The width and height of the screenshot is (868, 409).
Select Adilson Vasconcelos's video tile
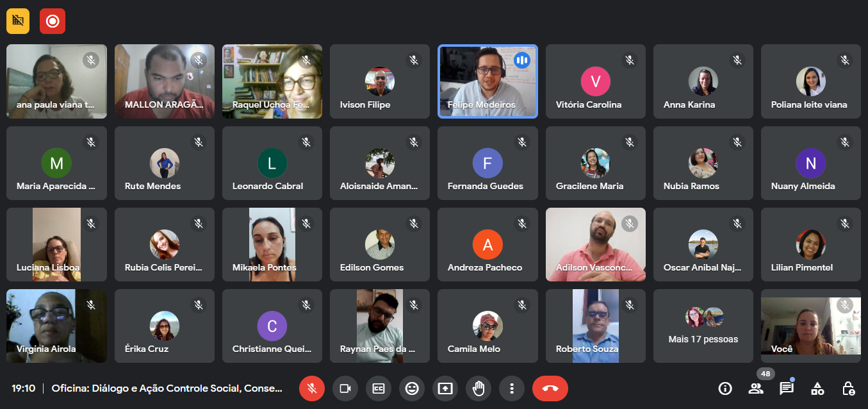(x=595, y=244)
